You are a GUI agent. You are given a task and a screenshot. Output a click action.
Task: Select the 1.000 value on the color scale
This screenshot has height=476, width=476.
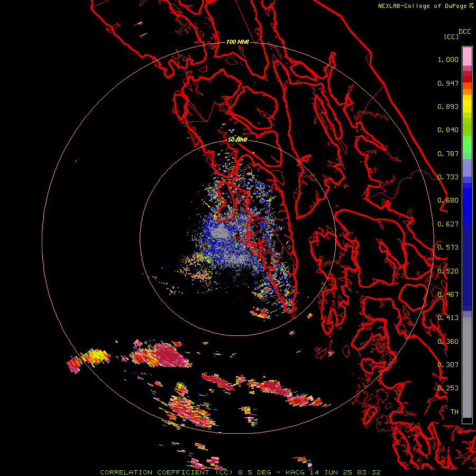coord(448,59)
